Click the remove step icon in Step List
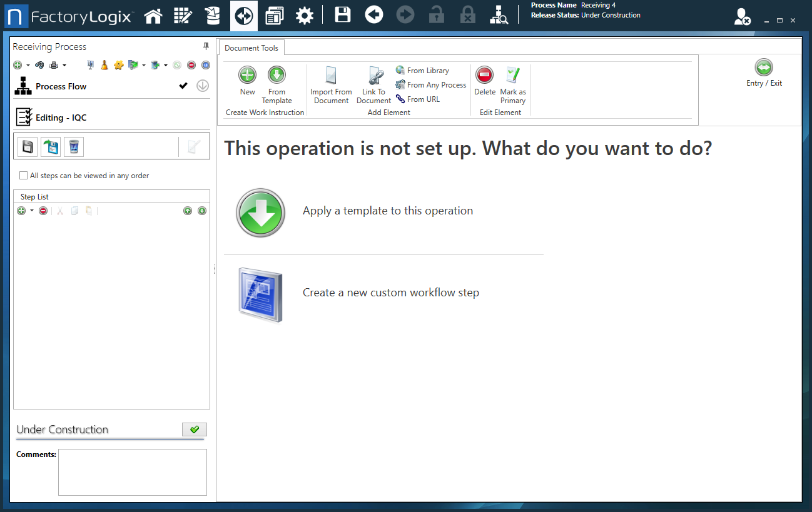Image resolution: width=812 pixels, height=512 pixels. tap(42, 211)
